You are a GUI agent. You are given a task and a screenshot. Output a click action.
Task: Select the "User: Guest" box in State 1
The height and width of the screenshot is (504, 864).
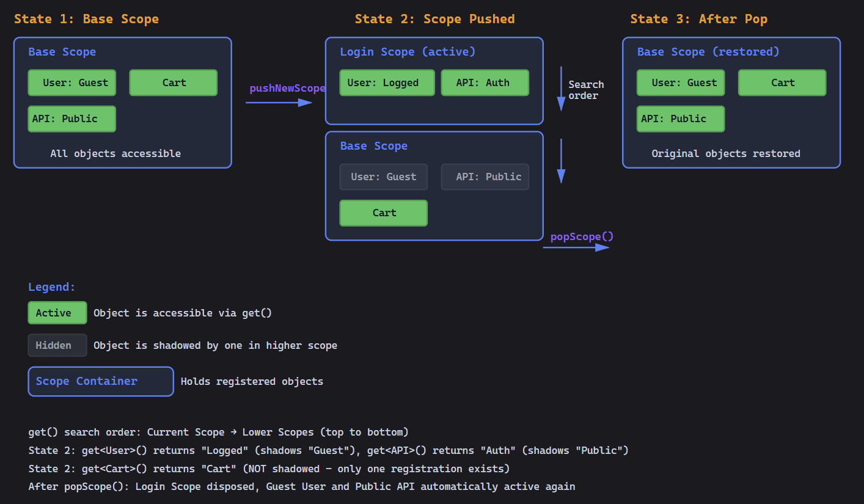pos(72,82)
